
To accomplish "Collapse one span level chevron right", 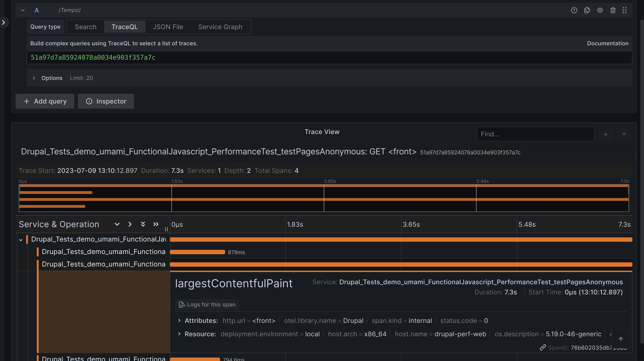I will click(130, 224).
